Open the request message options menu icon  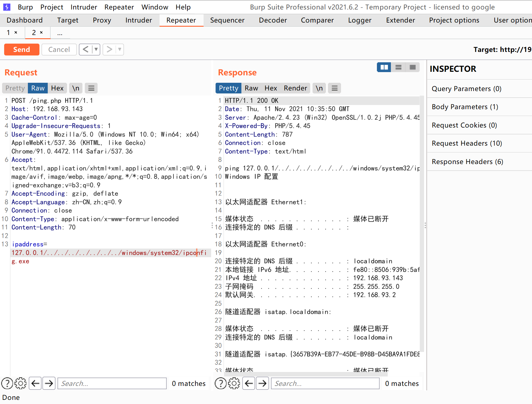91,88
